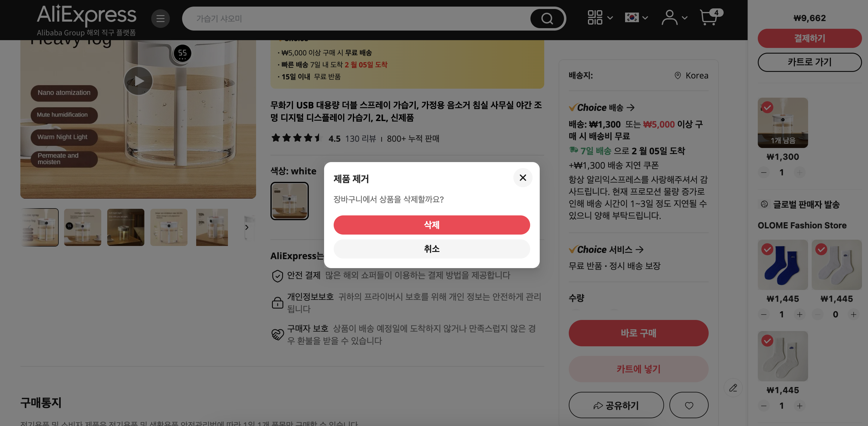Select the white color swatch

point(289,201)
